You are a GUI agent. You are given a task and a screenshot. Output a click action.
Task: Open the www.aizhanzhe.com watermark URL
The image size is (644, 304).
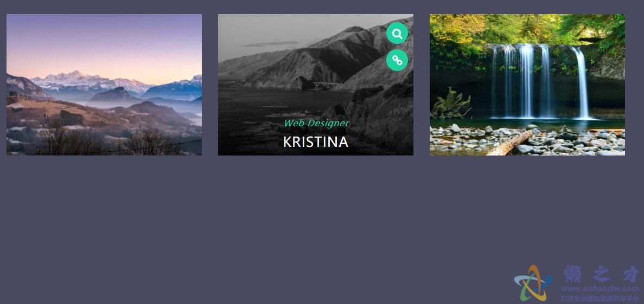[600, 289]
